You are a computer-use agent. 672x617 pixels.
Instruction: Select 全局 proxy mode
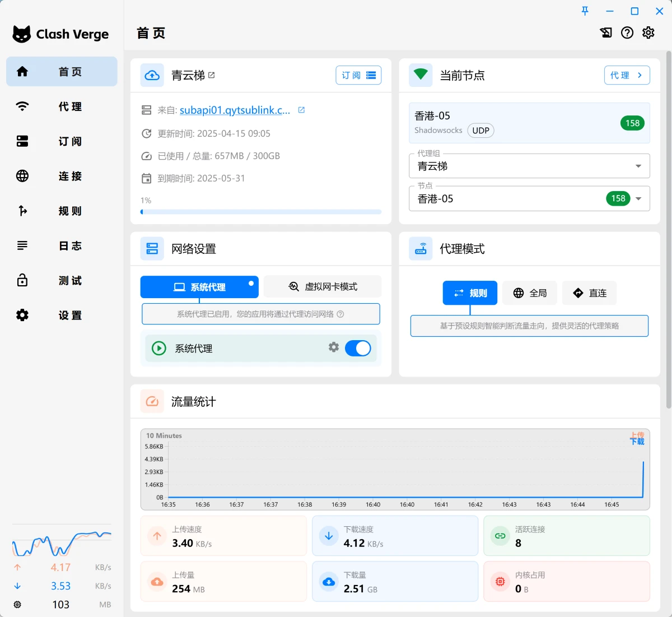coord(530,293)
